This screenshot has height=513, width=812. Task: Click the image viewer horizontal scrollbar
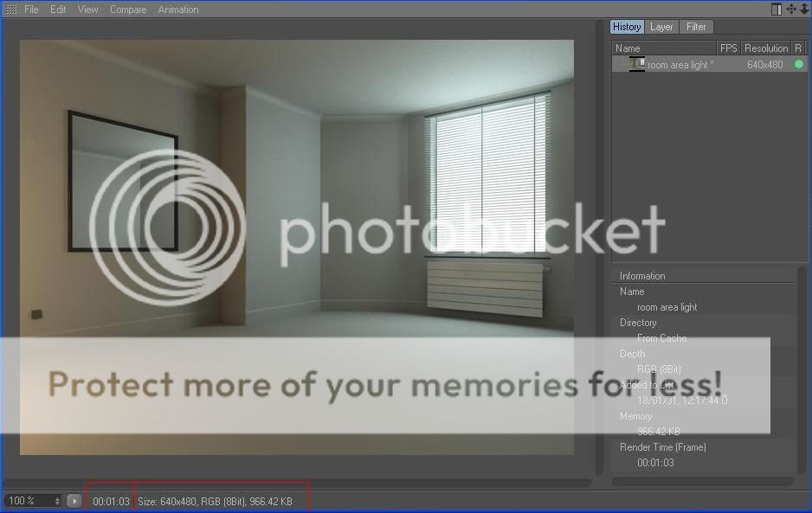click(297, 483)
